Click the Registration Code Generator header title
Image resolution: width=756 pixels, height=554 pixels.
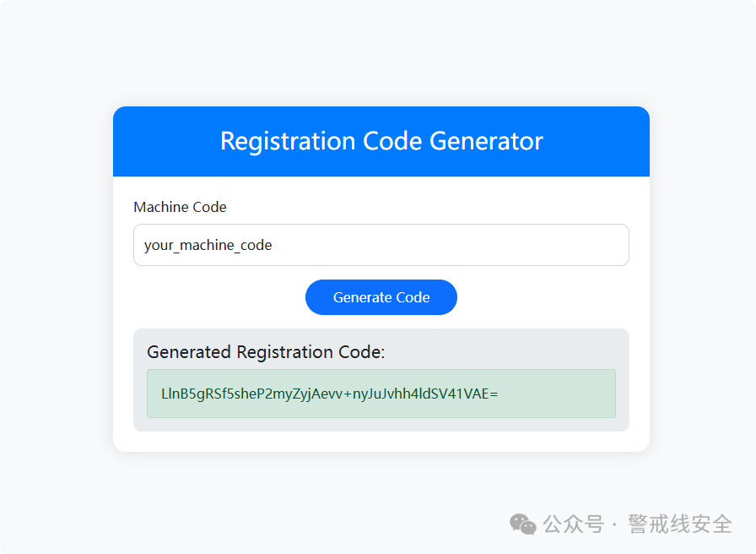pos(381,141)
